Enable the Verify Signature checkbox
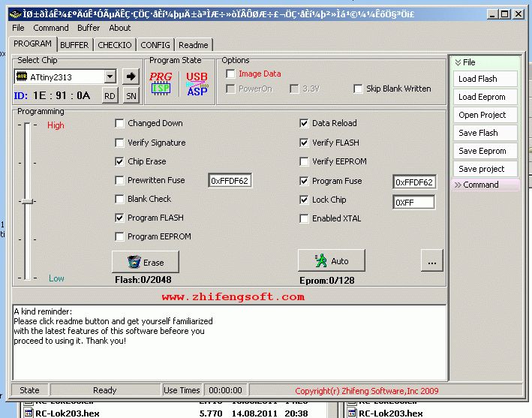Viewport: 532px width, 418px height. pos(119,143)
